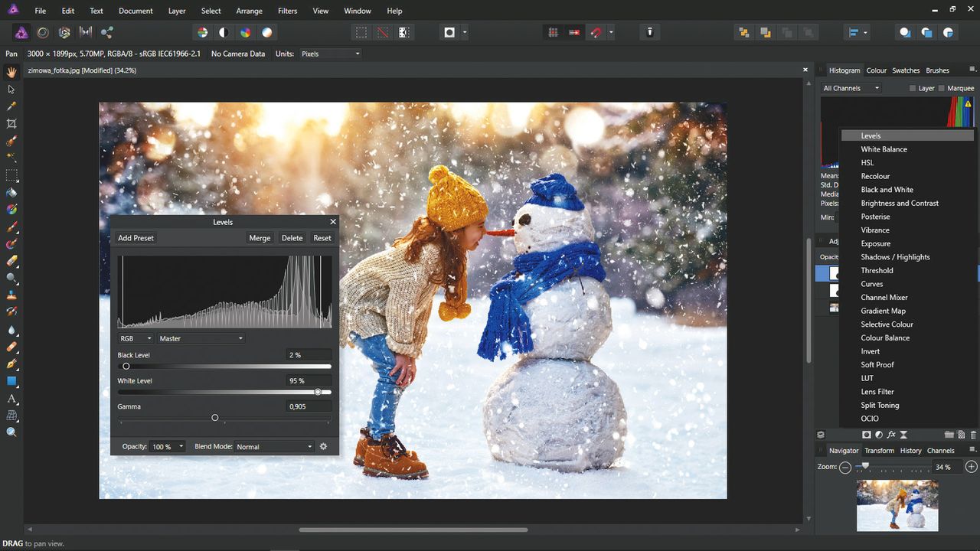Image resolution: width=980 pixels, height=551 pixels.
Task: Click the White Level slider handle
Action: click(x=318, y=392)
